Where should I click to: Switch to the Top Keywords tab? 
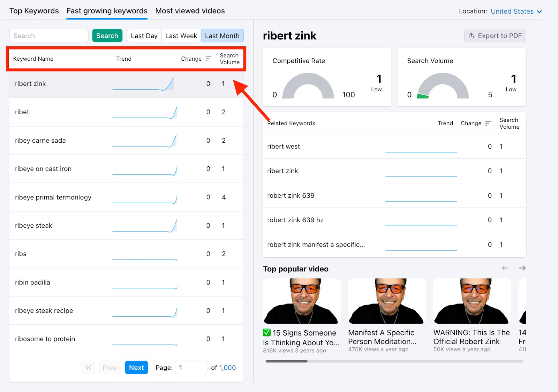34,11
